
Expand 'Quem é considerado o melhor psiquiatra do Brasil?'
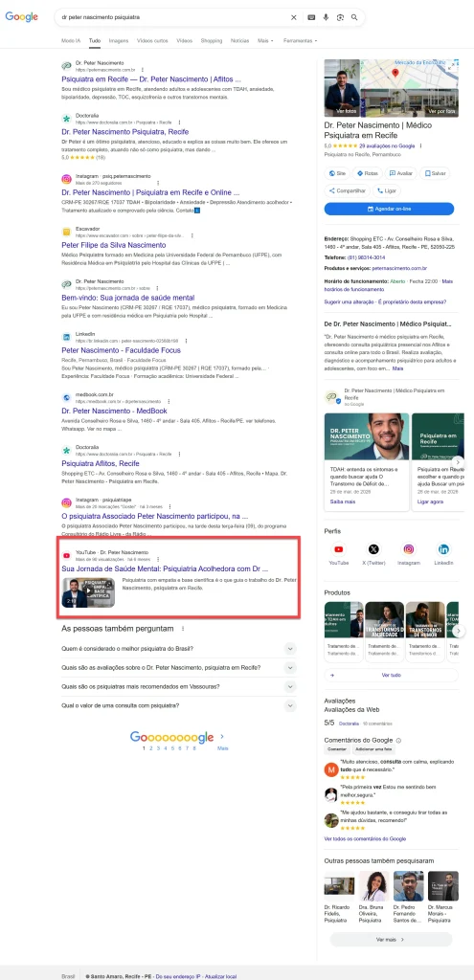(179, 649)
